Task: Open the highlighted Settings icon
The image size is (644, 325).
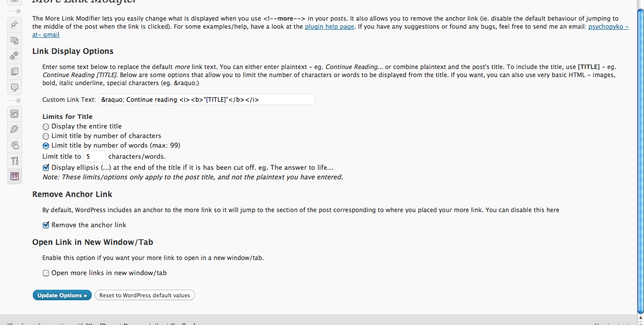Action: click(15, 176)
